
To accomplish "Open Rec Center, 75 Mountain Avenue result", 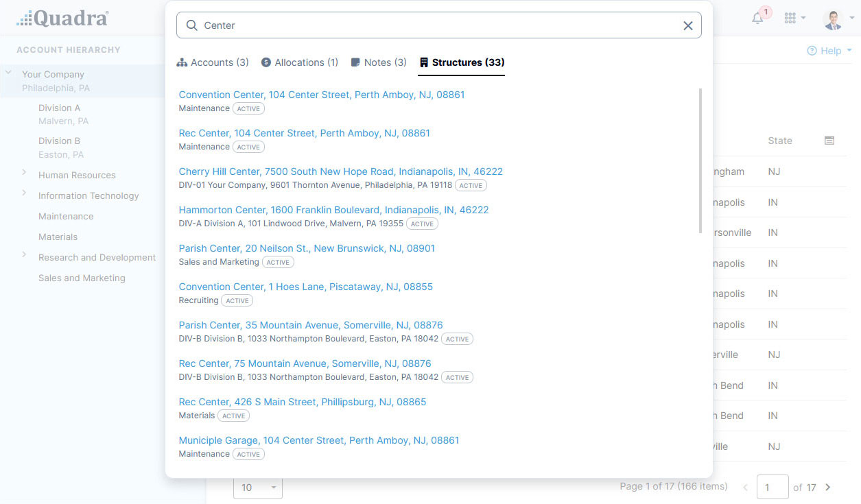I will click(305, 363).
